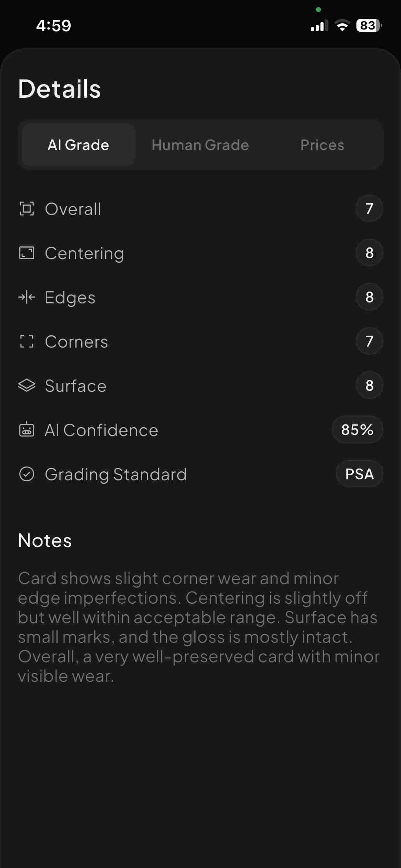Tap the Surface layers icon
This screenshot has width=401, height=868.
point(27,386)
